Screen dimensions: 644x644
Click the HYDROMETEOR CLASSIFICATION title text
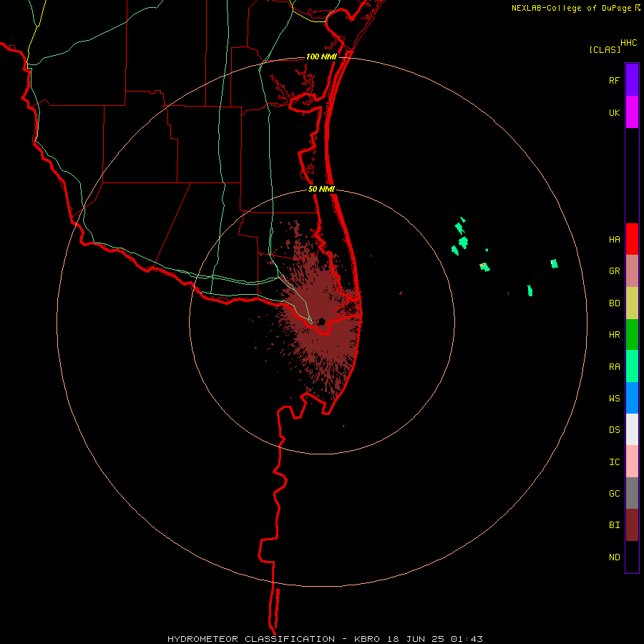point(251,639)
